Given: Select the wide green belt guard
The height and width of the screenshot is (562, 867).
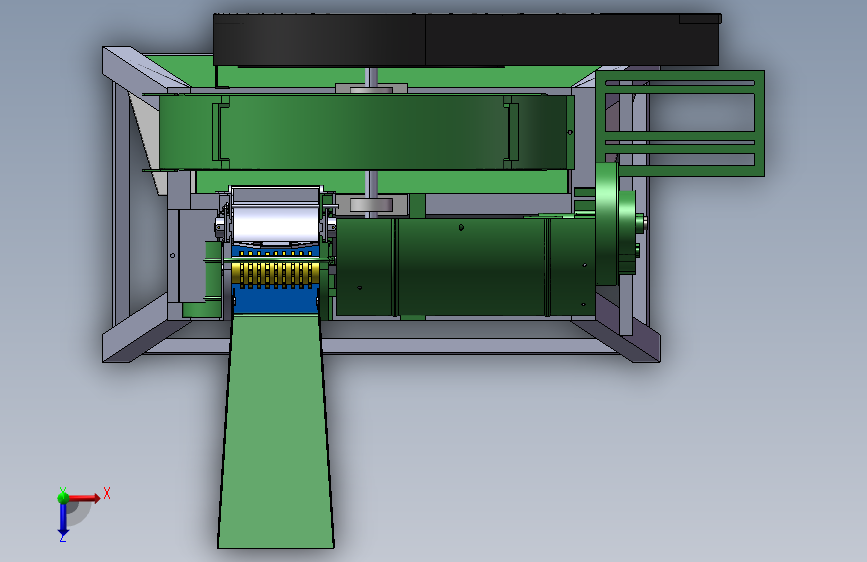Looking at the screenshot, I should pos(365,132).
